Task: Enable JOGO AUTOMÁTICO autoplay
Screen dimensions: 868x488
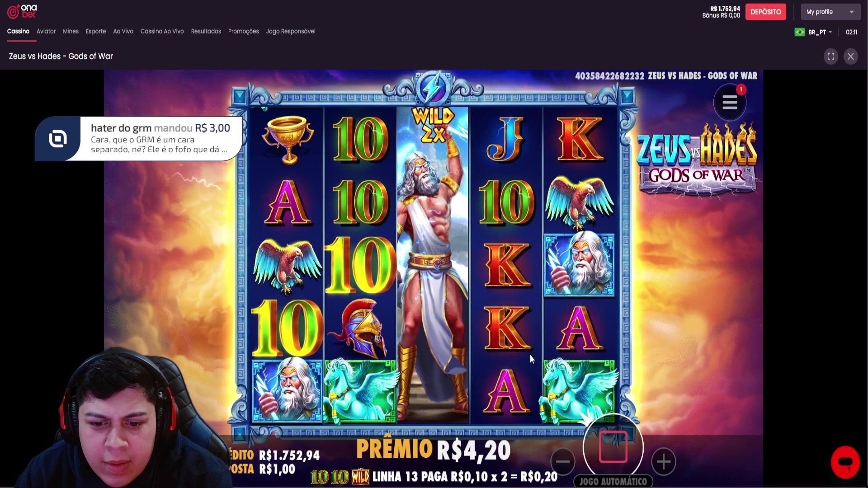Action: 613,481
